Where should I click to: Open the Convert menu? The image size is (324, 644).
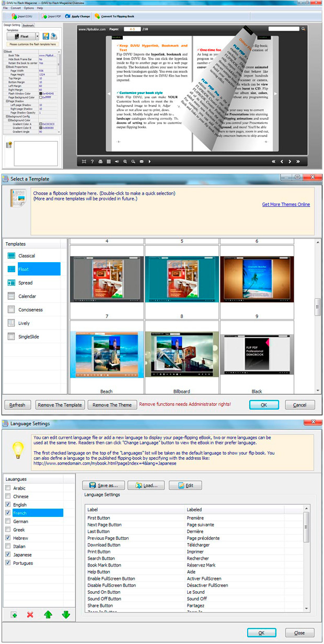16,8
